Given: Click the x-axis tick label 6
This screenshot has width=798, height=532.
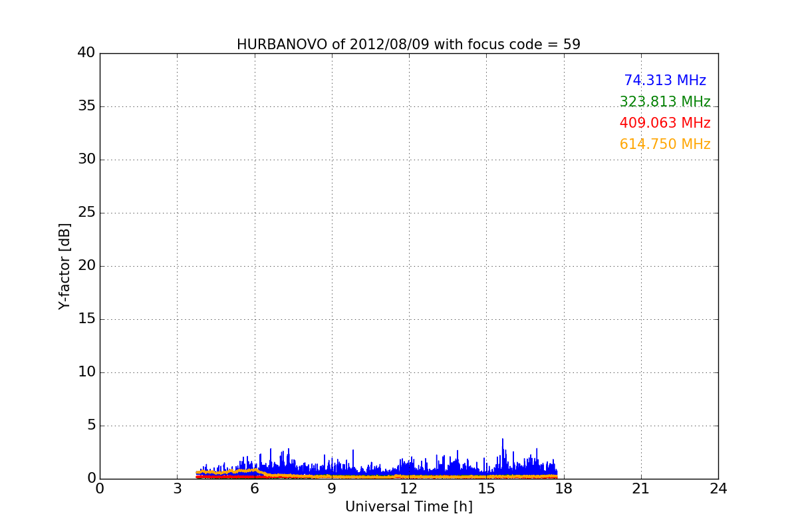Looking at the screenshot, I should pyautogui.click(x=254, y=488).
